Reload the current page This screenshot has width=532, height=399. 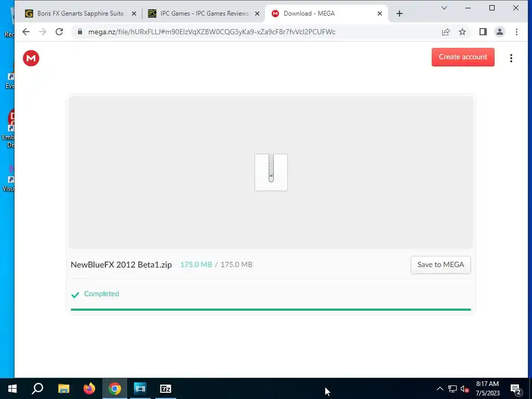(x=59, y=32)
